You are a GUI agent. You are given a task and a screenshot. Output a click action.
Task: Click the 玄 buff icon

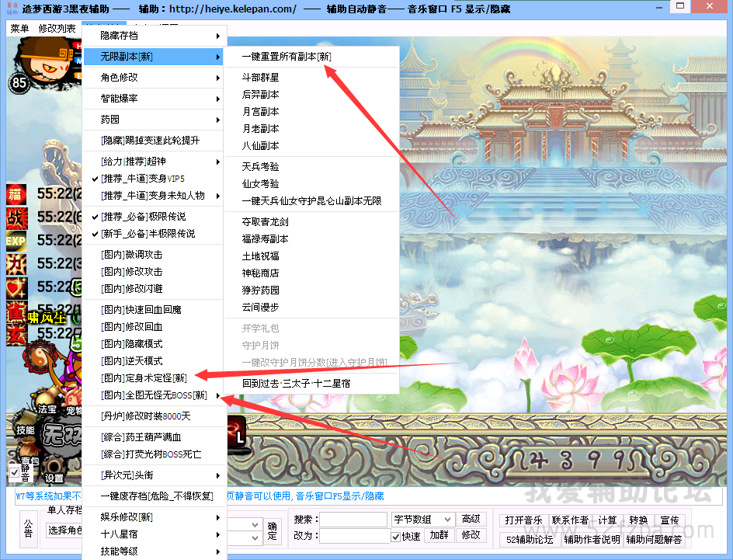(16, 335)
